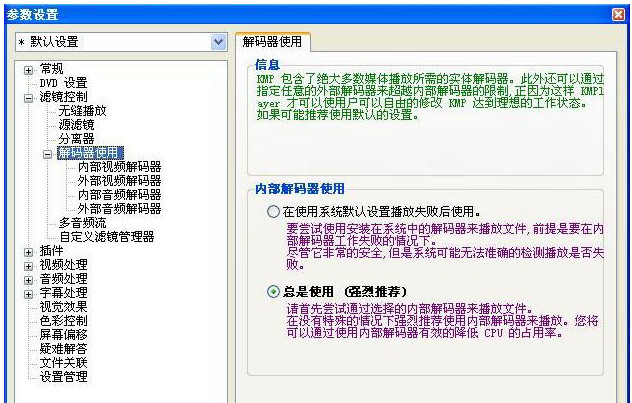Expand the 字幕处理 tree node
632x403 pixels.
29,294
